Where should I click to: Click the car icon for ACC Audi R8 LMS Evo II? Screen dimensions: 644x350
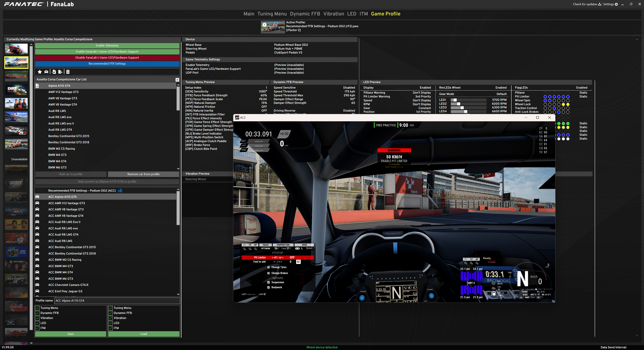[x=37, y=222]
